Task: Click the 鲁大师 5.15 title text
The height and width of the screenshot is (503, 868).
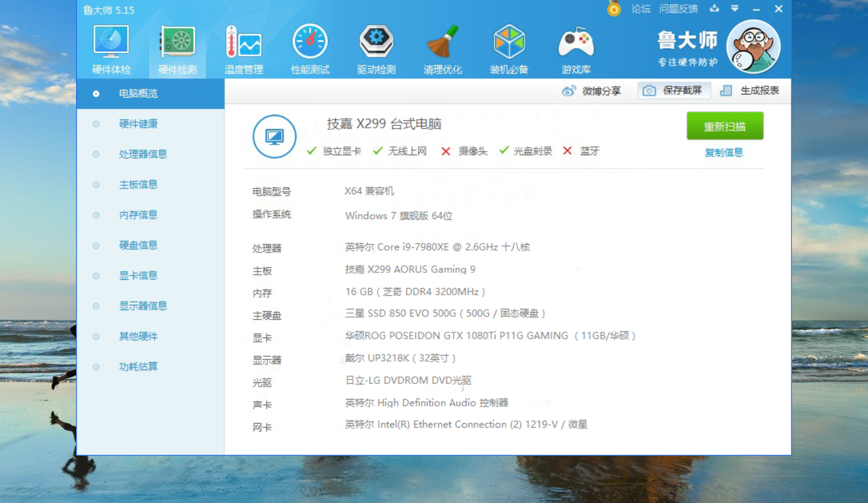Action: tap(109, 10)
